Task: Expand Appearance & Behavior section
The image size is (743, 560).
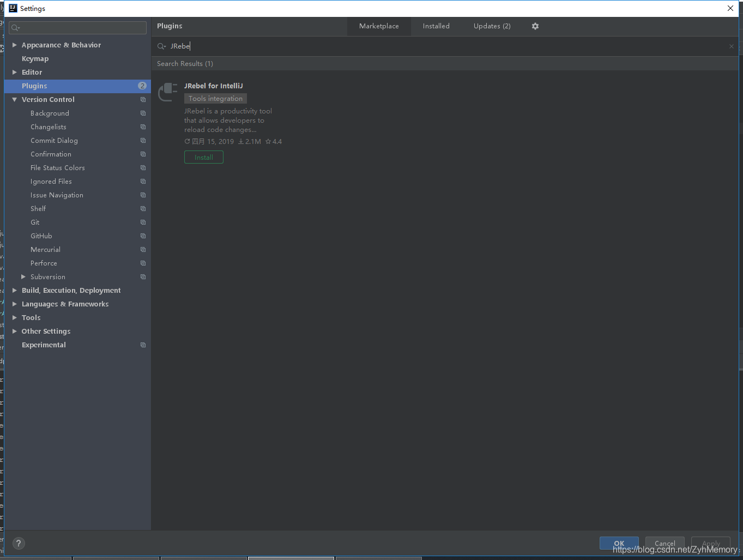Action: coord(15,45)
